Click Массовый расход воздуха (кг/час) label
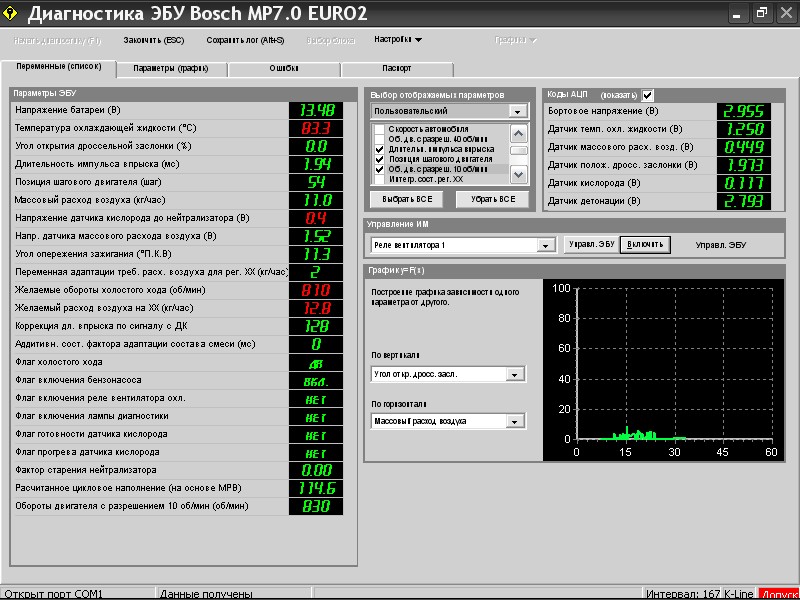The width and height of the screenshot is (800, 600). point(90,200)
